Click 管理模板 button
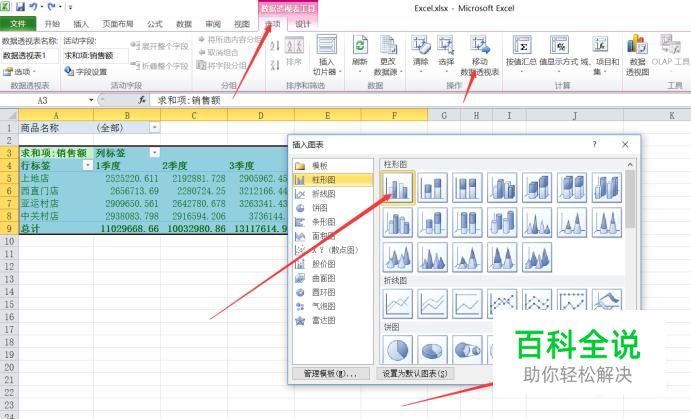 331,374
